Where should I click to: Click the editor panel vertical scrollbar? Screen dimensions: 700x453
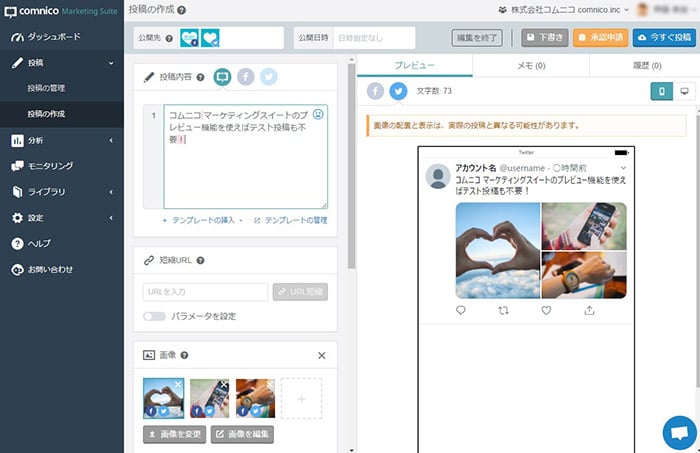(x=351, y=166)
